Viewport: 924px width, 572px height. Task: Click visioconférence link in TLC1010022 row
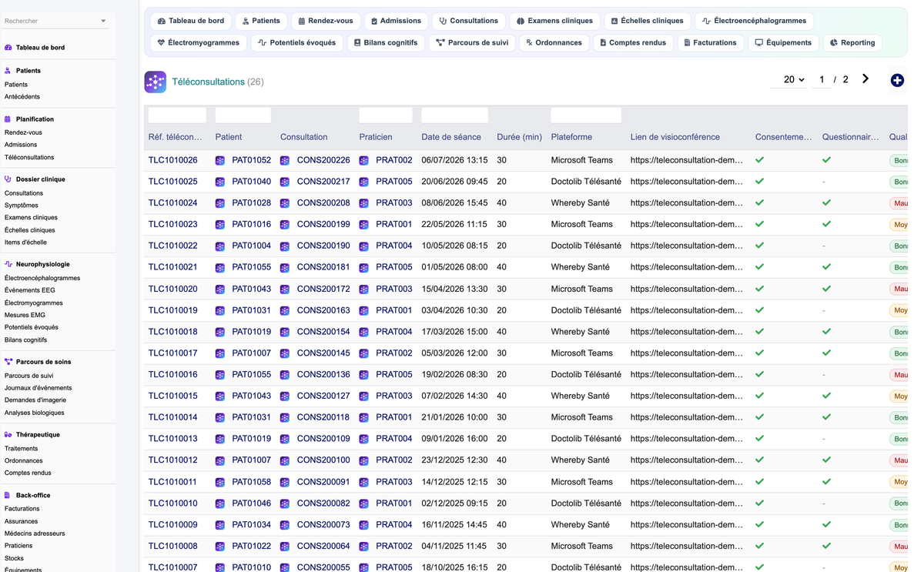[x=687, y=246]
